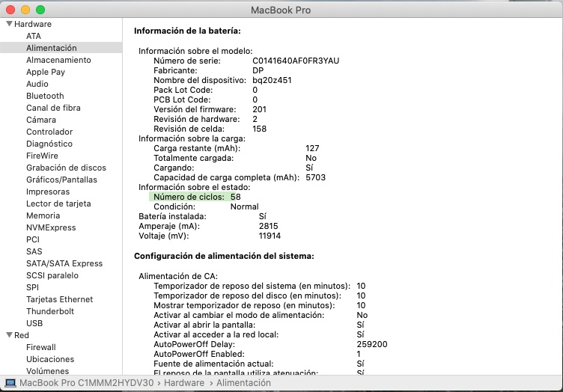563x392 pixels.
Task: Click Hardware in the bottom path bar
Action: [x=184, y=382]
